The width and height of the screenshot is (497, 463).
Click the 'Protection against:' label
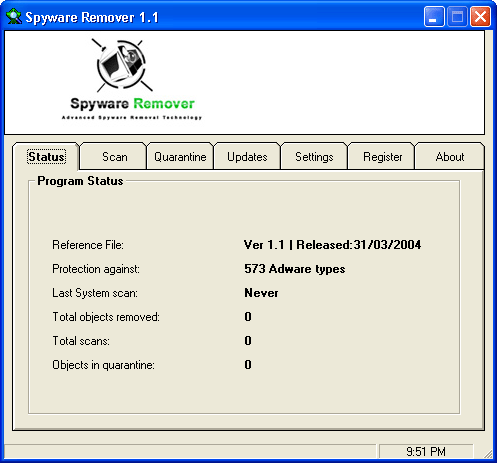[x=96, y=269]
